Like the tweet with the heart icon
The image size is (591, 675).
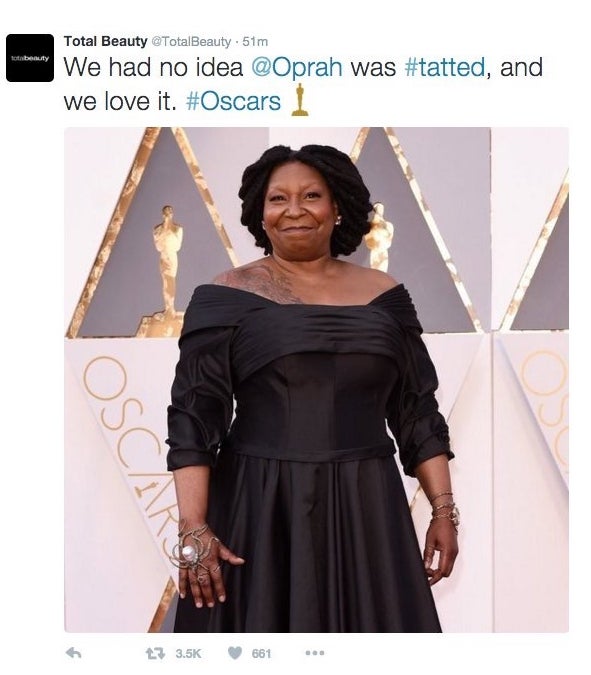click(234, 653)
